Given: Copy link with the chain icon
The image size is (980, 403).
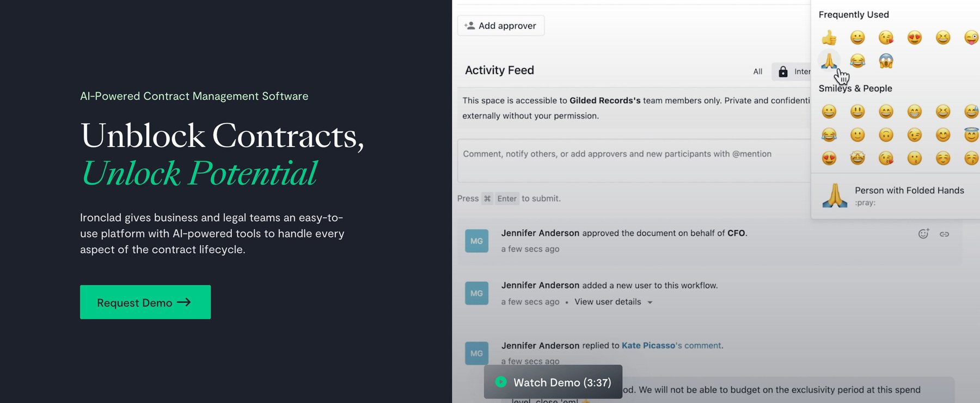Looking at the screenshot, I should 945,234.
